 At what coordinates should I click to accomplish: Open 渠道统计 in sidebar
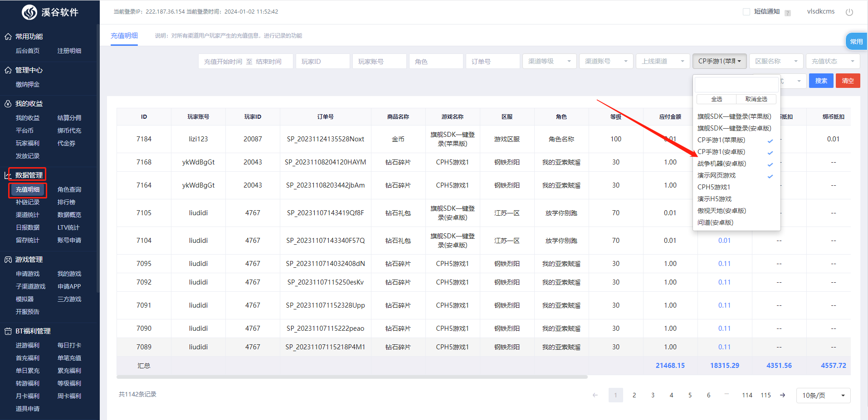click(x=28, y=215)
